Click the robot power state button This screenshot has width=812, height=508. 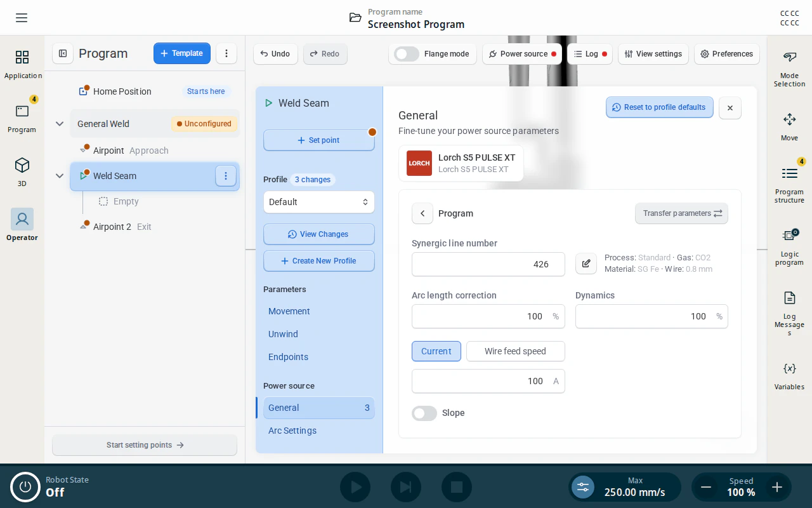click(x=25, y=487)
